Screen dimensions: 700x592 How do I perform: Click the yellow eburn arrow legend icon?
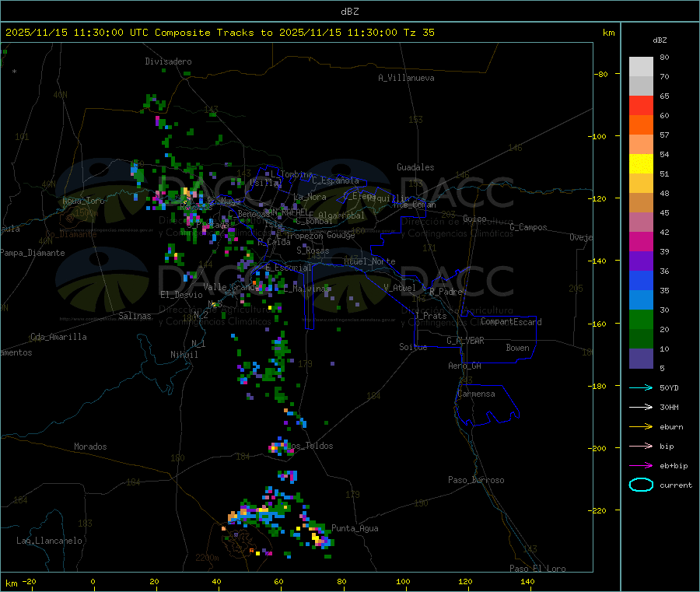tap(641, 426)
